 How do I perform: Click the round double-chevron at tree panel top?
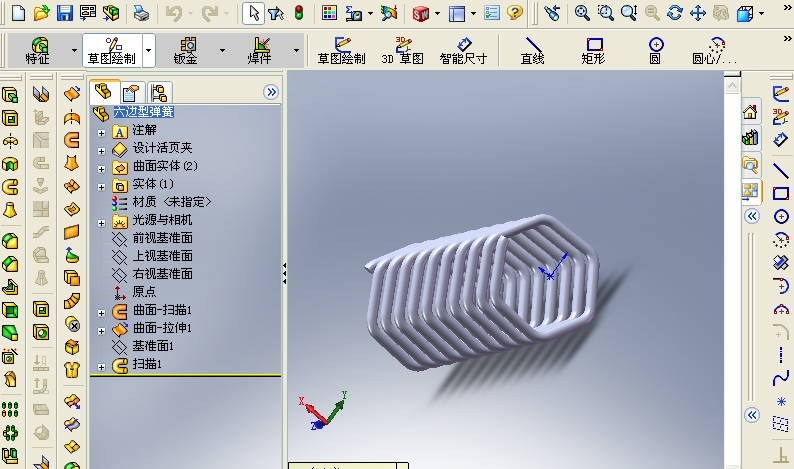[x=271, y=92]
